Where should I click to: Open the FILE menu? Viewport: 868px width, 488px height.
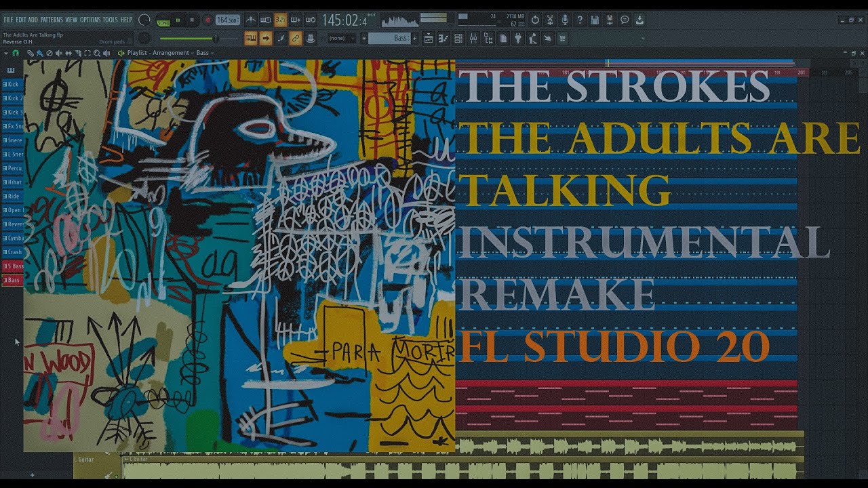(9, 20)
